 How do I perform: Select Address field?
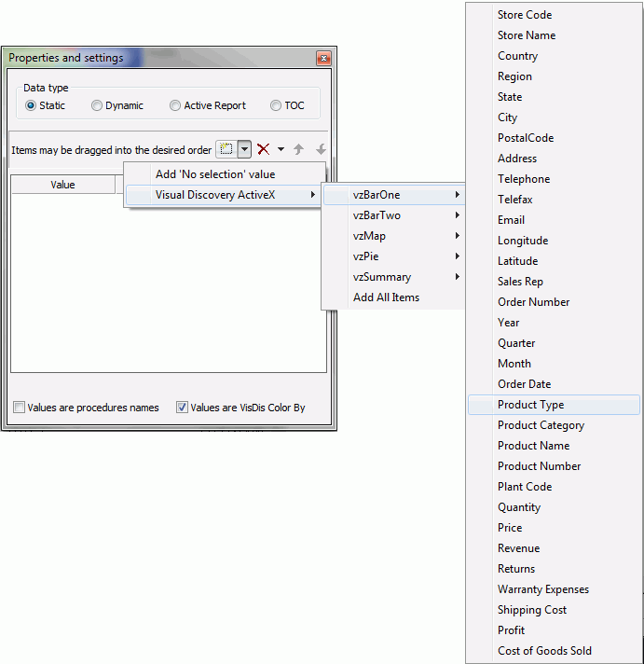click(554, 159)
